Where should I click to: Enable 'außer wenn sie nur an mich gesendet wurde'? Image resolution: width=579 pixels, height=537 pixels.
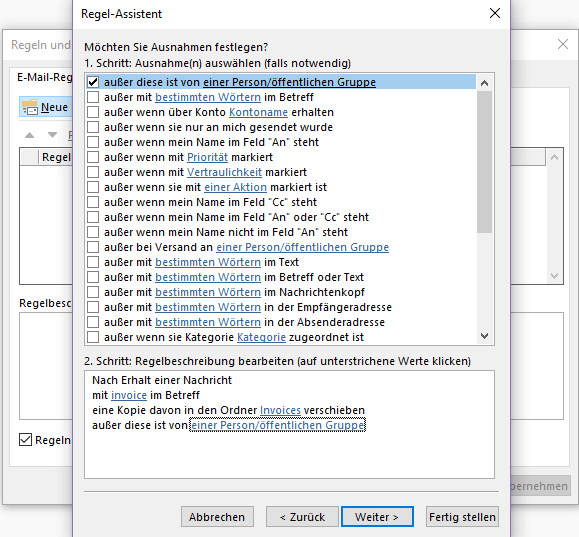93,127
